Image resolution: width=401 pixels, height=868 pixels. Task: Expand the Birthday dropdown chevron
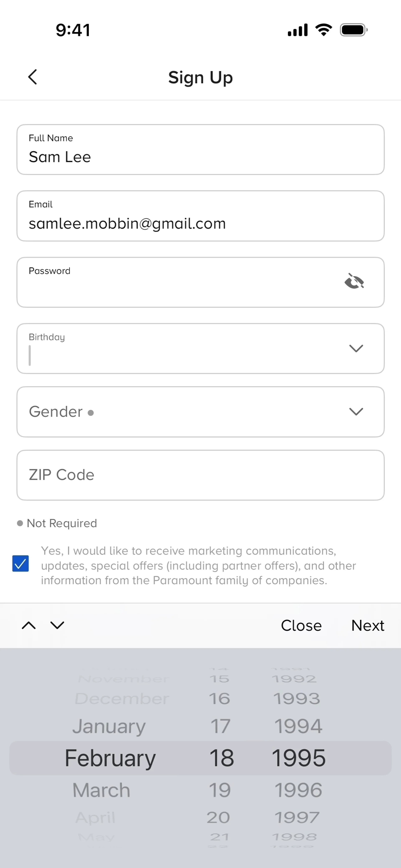[x=356, y=348]
